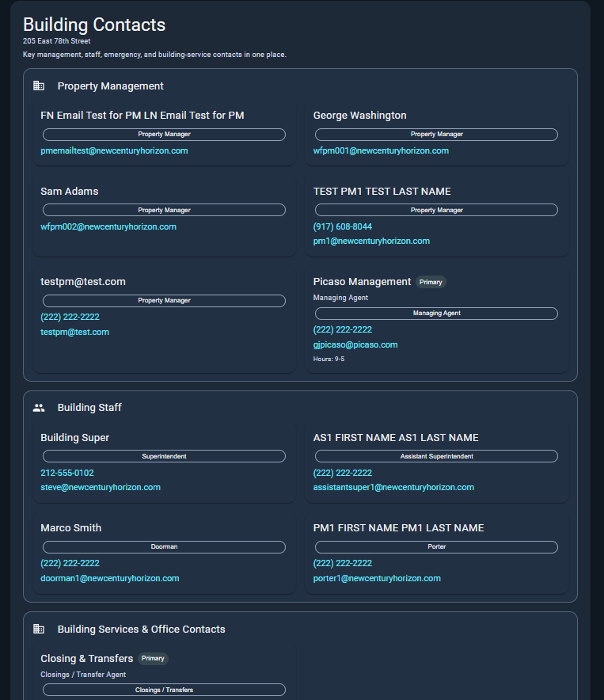Viewport: 604px width, 700px height.
Task: Open the wfpm002@newcenturyhorizon.com email link
Action: pyautogui.click(x=108, y=226)
